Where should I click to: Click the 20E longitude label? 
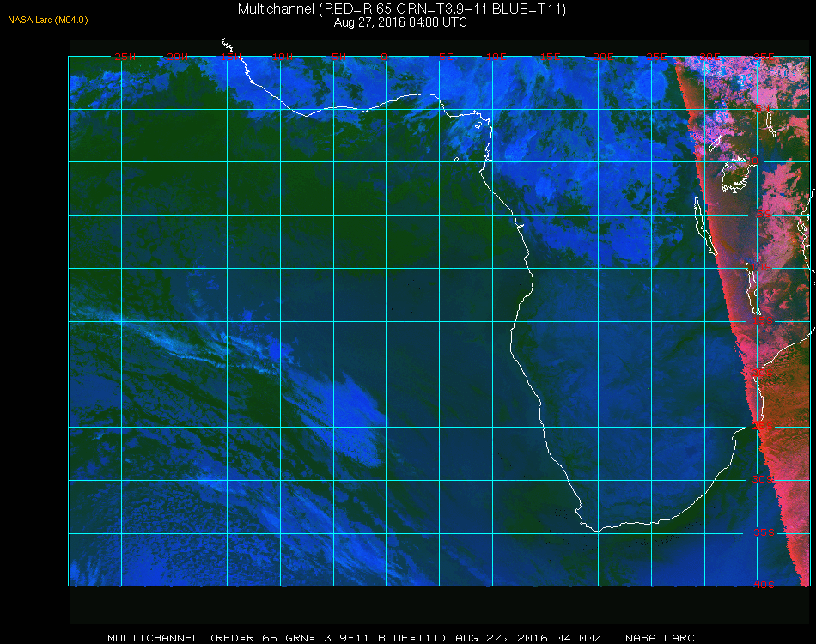[603, 57]
